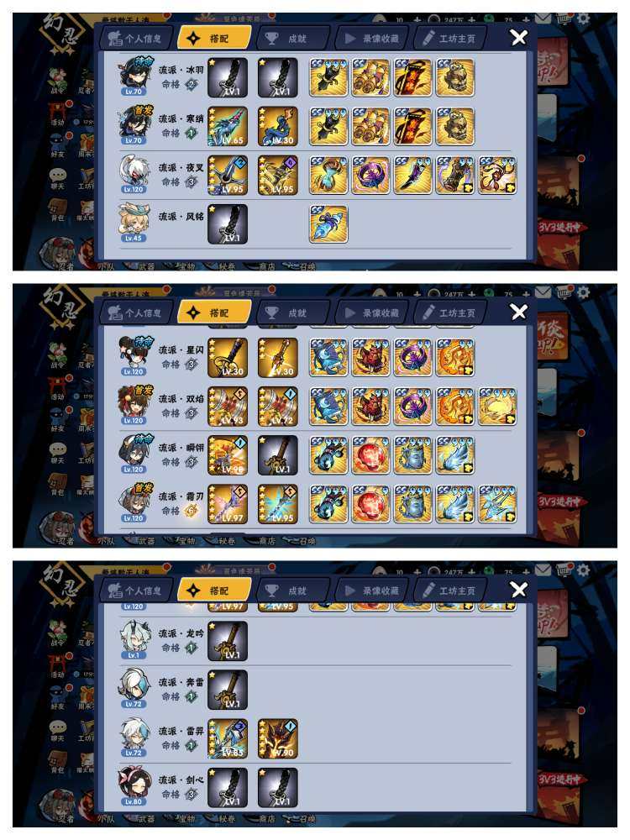Viewport: 630px width, 840px height.
Task: Select 双焰's second weapon at LV.72
Action: pos(277,407)
